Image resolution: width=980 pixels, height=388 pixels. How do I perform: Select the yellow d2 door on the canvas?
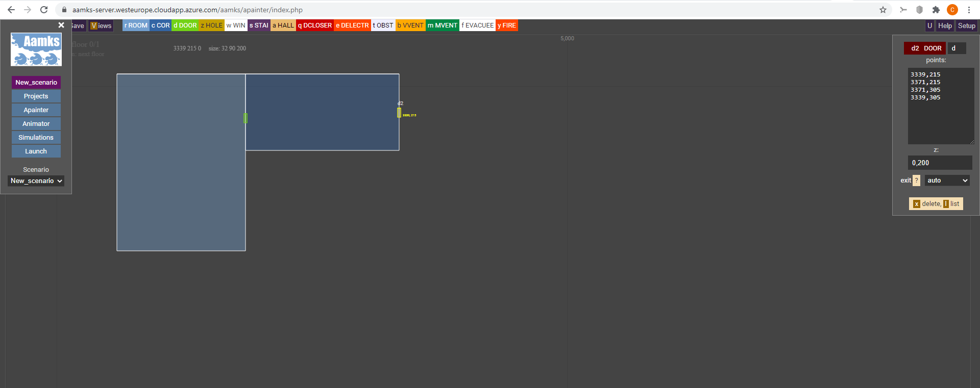coord(399,113)
